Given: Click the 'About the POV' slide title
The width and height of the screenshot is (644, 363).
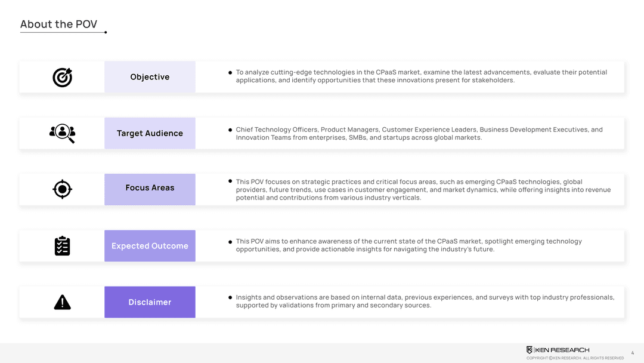Looking at the screenshot, I should 58,24.
